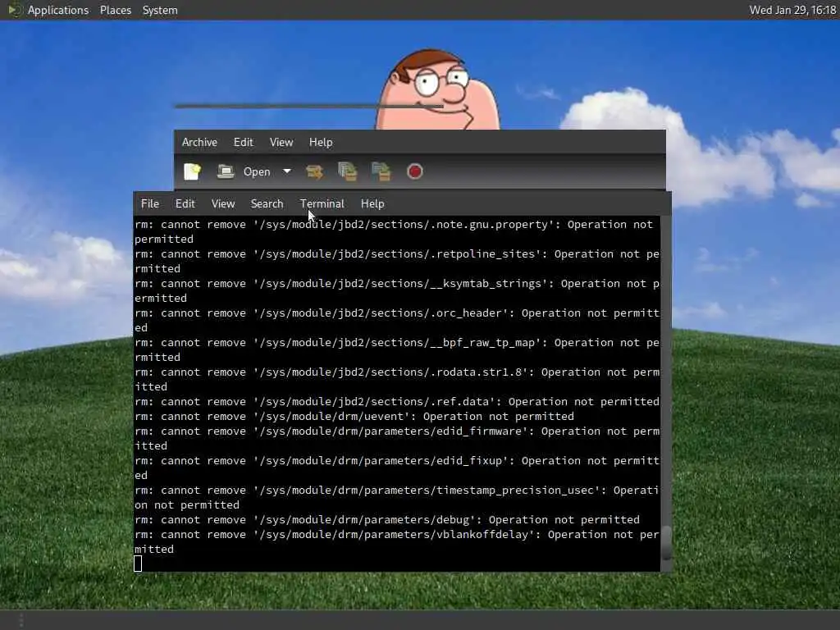Open the terminal Search menu
This screenshot has width=840, height=630.
pyautogui.click(x=267, y=203)
